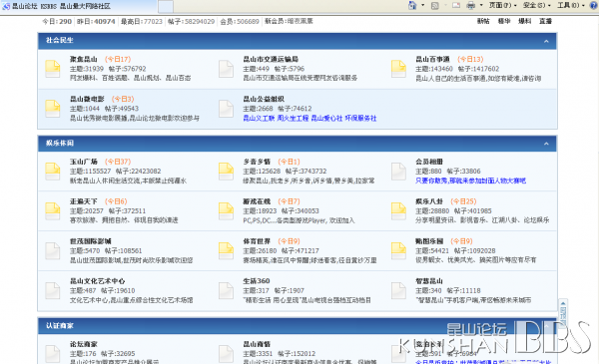Open the 走遍天下 forum
The image size is (599, 364).
pyautogui.click(x=83, y=201)
